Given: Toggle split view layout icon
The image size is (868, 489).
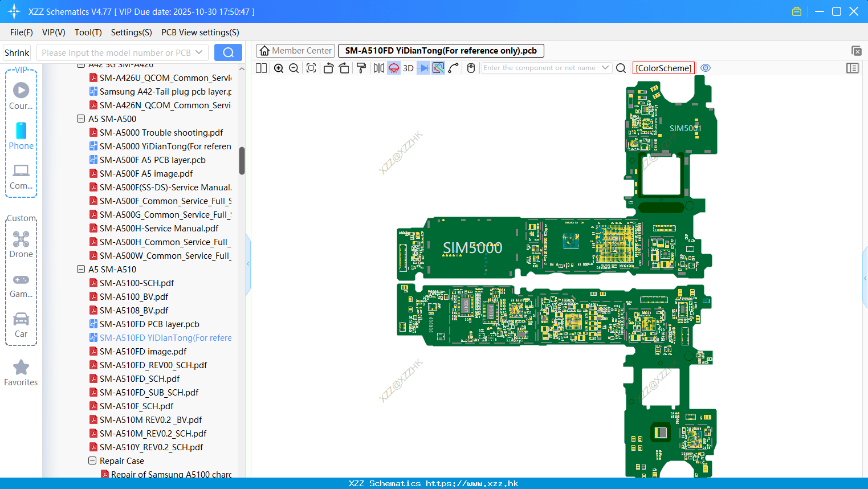Looking at the screenshot, I should [x=261, y=68].
